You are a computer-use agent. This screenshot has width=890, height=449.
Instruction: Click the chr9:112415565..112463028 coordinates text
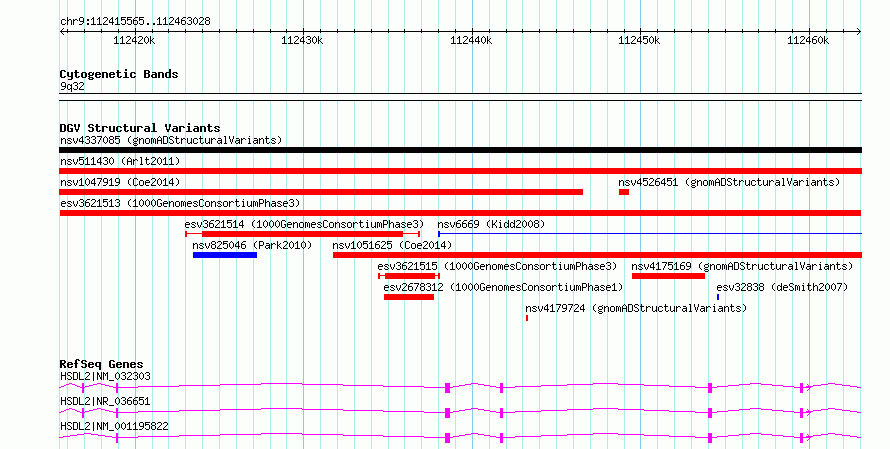click(135, 22)
